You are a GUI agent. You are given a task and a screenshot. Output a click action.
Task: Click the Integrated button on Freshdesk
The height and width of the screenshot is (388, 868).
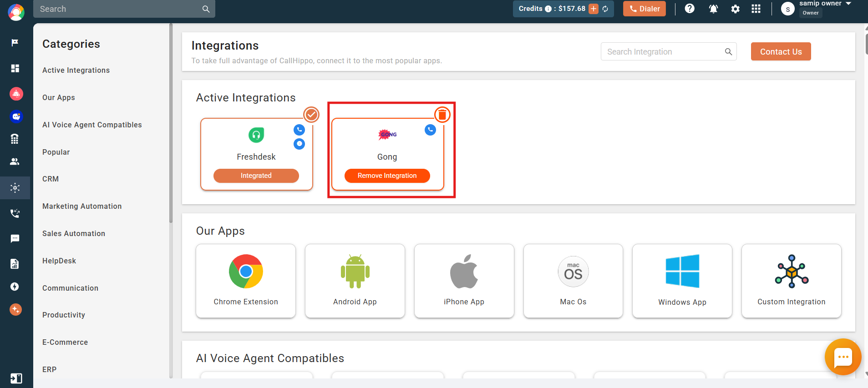(x=256, y=176)
